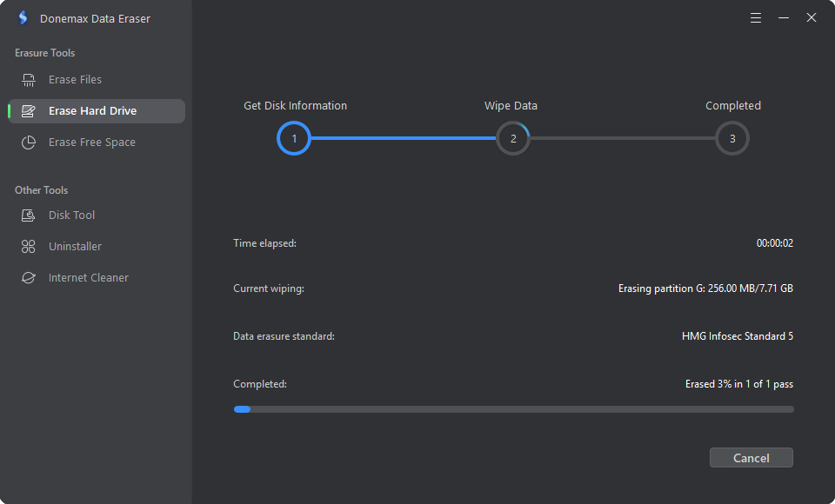Click the Disk Tool icon
Screen dimensions: 835x504
pyautogui.click(x=28, y=215)
